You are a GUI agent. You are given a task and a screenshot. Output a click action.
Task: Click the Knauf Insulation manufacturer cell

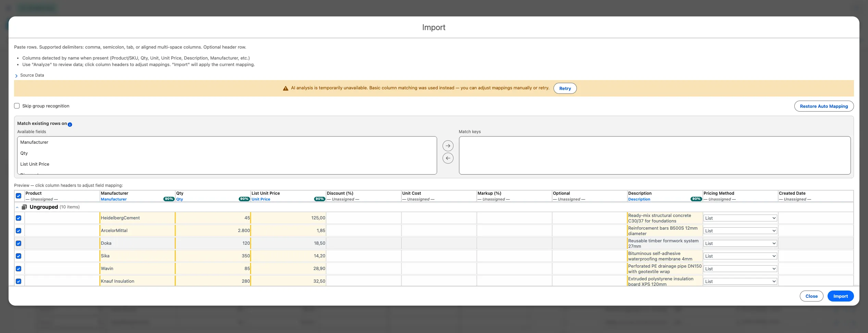[x=137, y=281]
